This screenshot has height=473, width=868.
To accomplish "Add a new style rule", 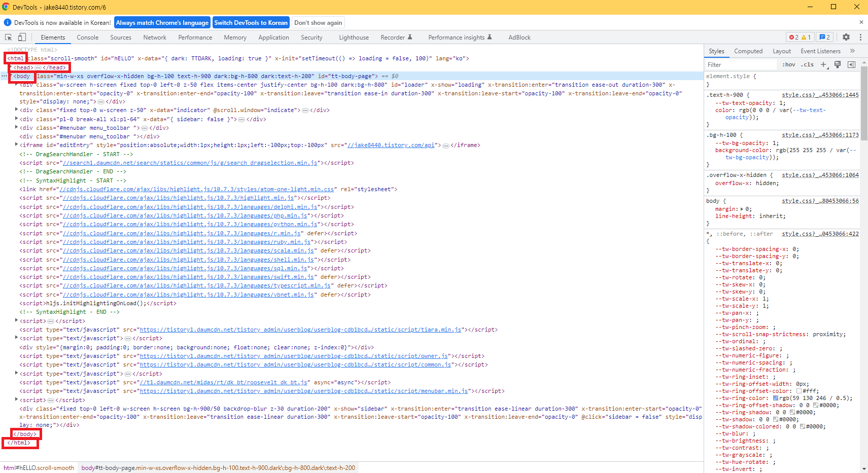I will (x=823, y=64).
